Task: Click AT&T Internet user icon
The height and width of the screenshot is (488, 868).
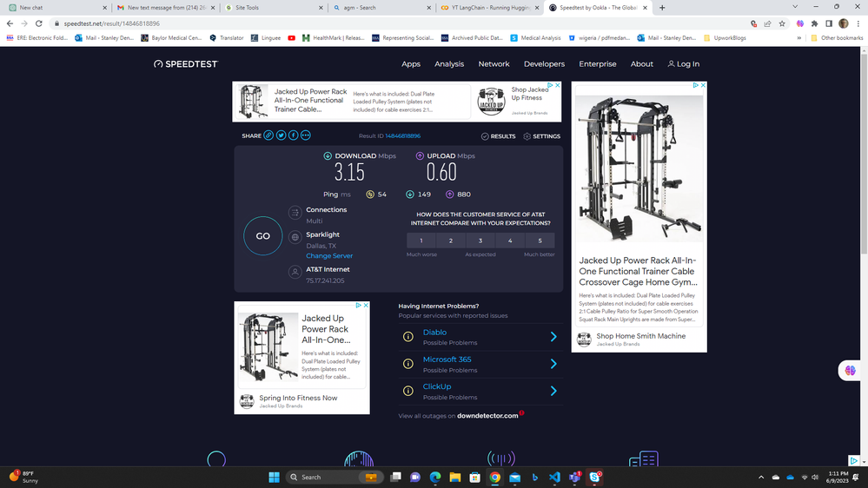Action: (x=295, y=272)
